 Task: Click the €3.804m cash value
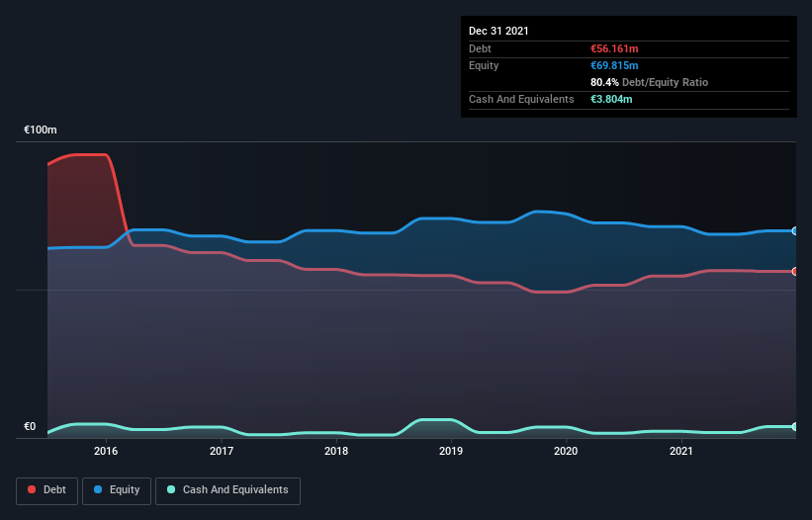[x=611, y=99]
